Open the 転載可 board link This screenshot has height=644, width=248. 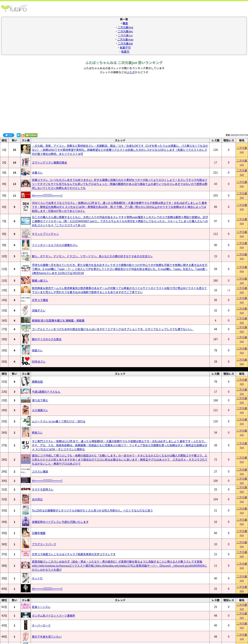(x=125, y=51)
